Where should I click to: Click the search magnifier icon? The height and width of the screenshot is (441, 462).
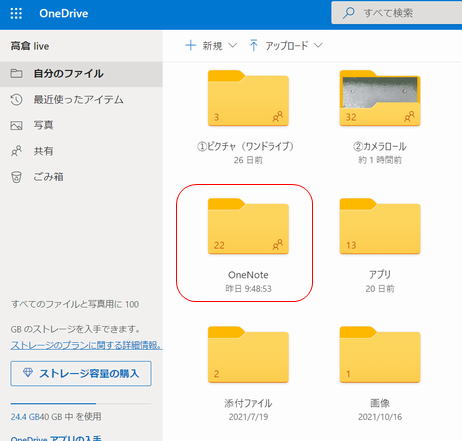click(349, 13)
